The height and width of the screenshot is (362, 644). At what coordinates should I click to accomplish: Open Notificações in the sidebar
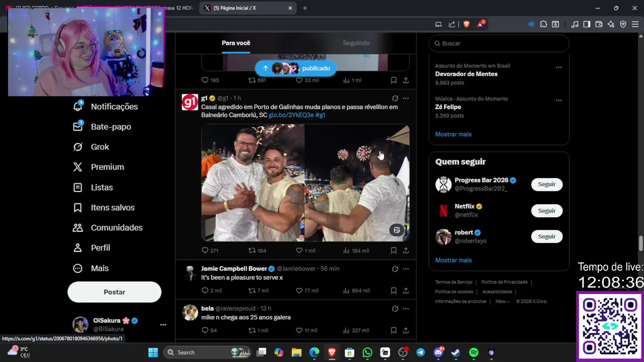tap(105, 107)
